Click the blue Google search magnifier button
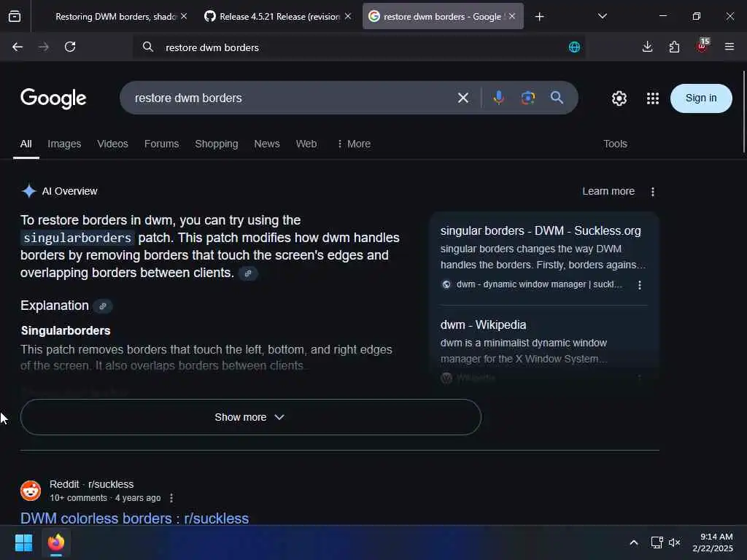The height and width of the screenshot is (560, 747). pyautogui.click(x=557, y=98)
